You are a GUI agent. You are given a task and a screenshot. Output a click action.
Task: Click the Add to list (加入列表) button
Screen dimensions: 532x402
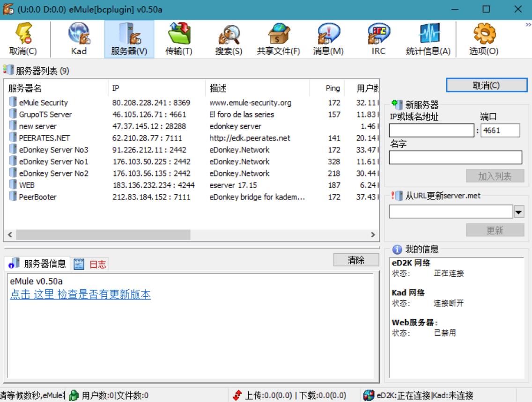click(x=495, y=176)
